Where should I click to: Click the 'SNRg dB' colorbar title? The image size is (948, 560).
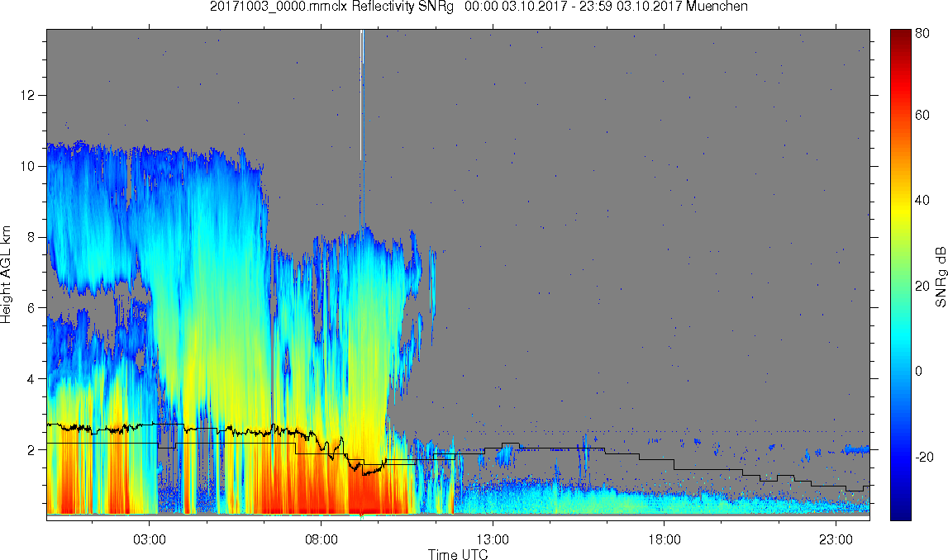point(940,277)
